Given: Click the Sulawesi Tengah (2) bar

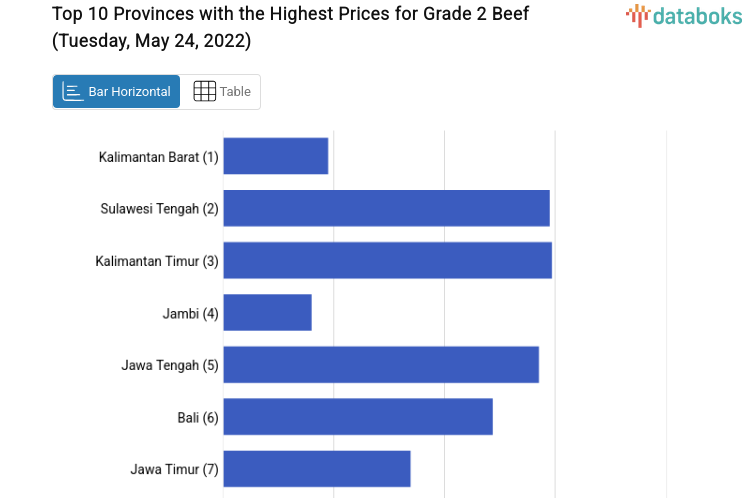Looking at the screenshot, I should coord(386,208).
